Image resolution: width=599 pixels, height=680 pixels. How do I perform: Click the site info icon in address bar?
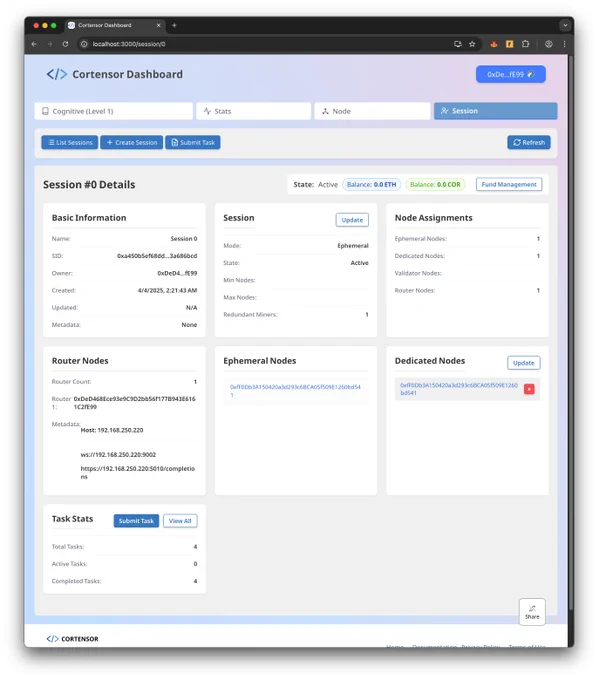pyautogui.click(x=84, y=44)
